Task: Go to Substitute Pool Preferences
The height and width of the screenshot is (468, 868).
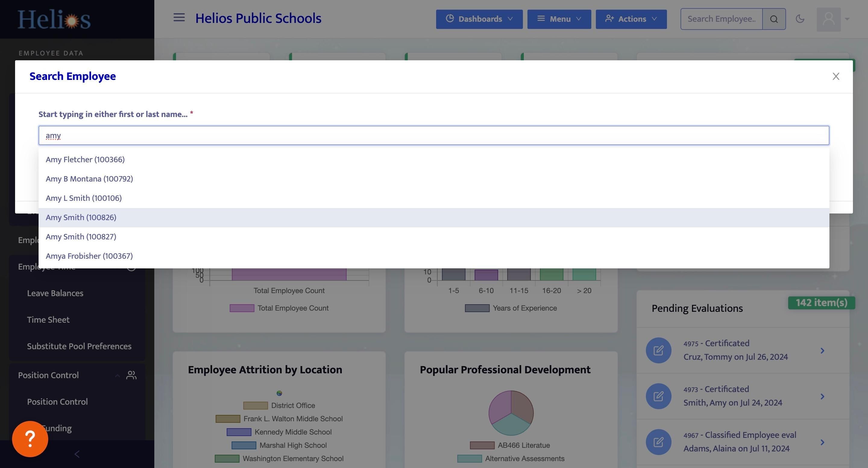Action: coord(79,346)
